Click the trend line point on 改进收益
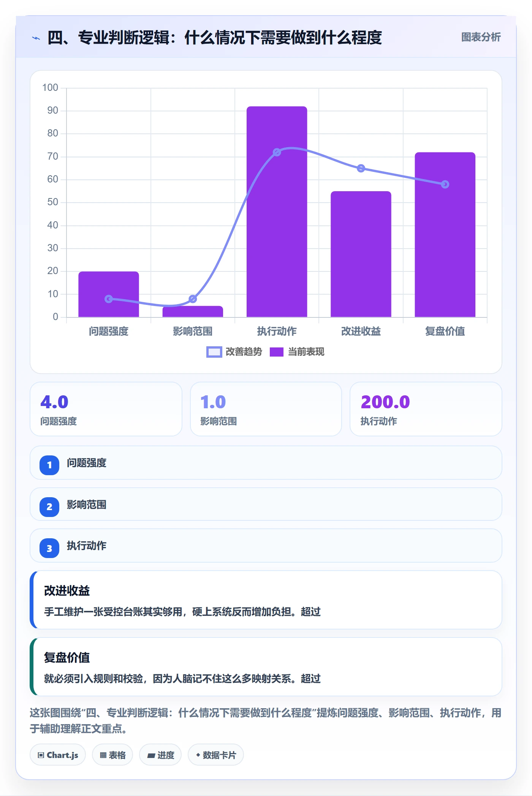This screenshot has height=796, width=532. point(361,168)
